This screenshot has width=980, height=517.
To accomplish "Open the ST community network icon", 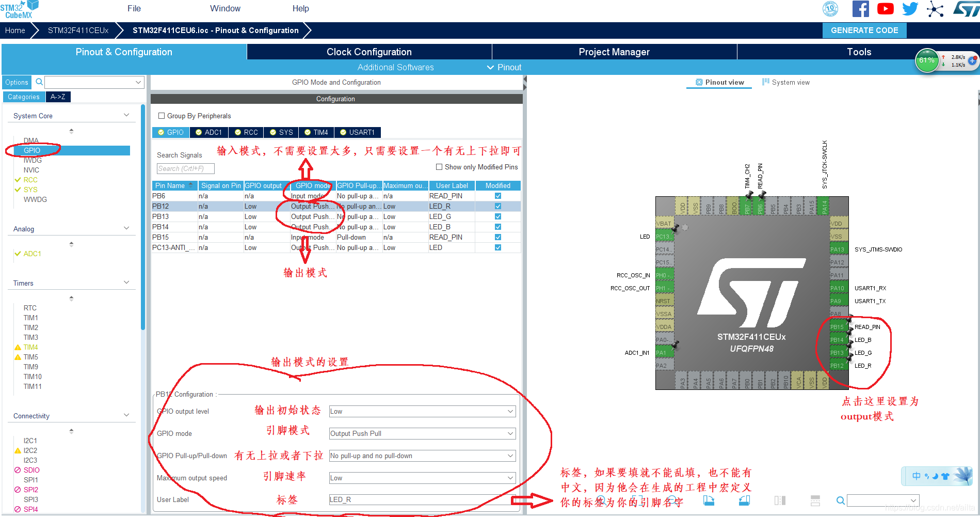I will 935,9.
